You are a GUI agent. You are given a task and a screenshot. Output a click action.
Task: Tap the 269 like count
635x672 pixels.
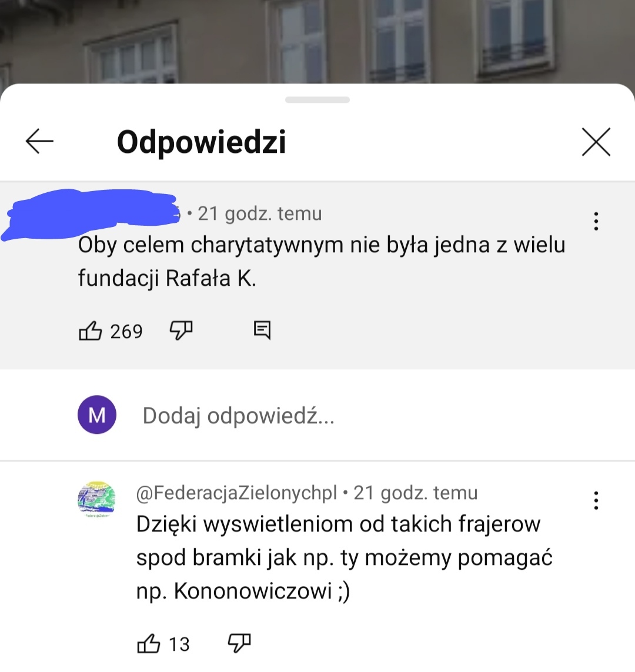click(x=126, y=332)
